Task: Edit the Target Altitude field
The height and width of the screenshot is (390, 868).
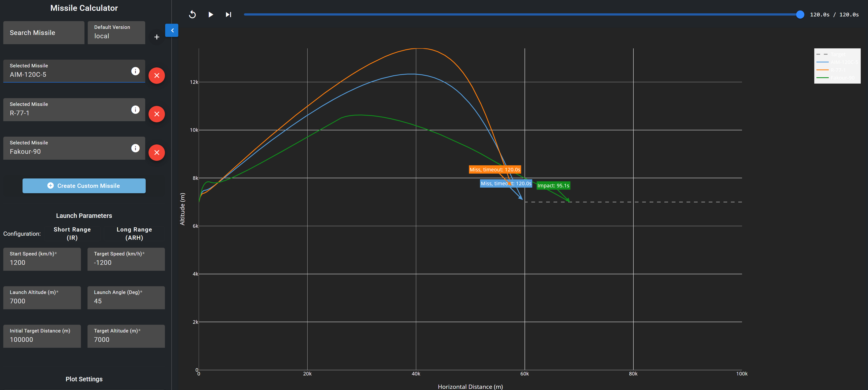Action: coord(126,336)
